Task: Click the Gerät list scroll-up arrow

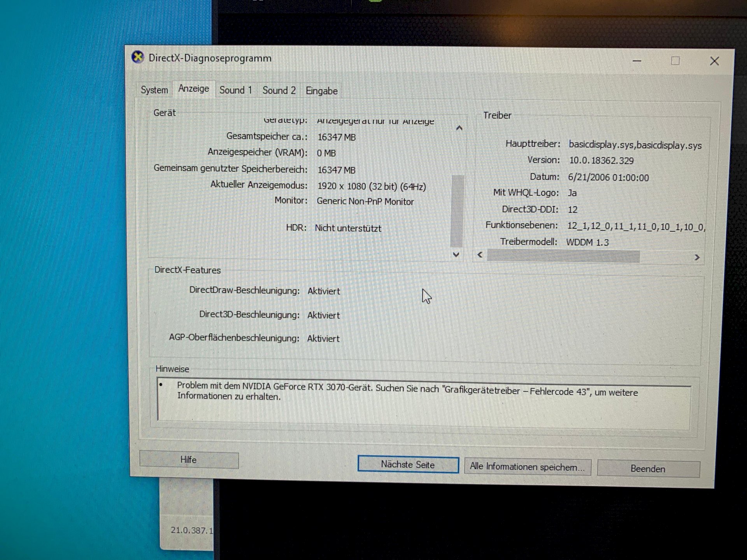Action: click(x=459, y=128)
